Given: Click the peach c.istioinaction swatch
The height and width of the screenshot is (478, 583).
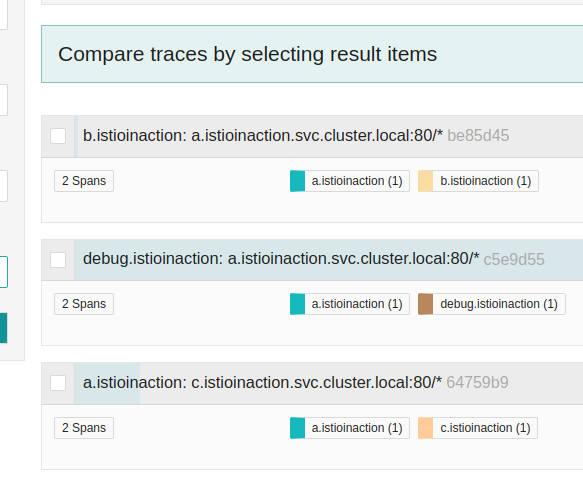Looking at the screenshot, I should click(425, 428).
